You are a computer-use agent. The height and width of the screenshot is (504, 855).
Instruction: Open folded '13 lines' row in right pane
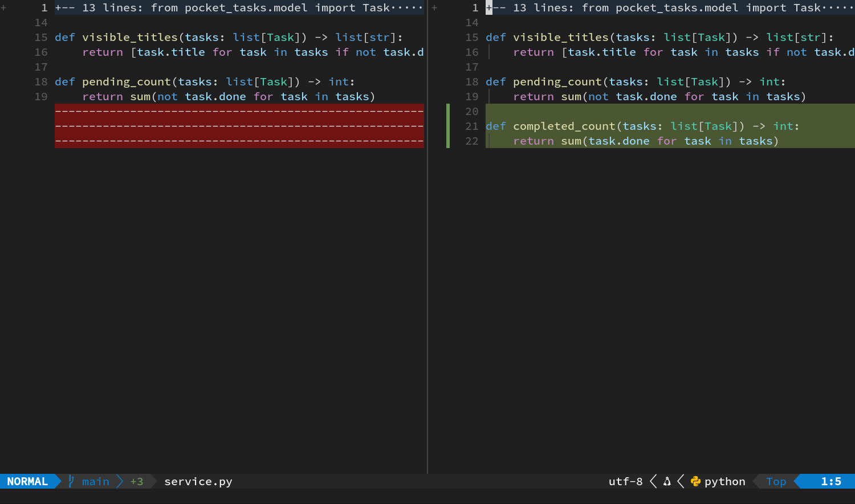click(x=670, y=8)
